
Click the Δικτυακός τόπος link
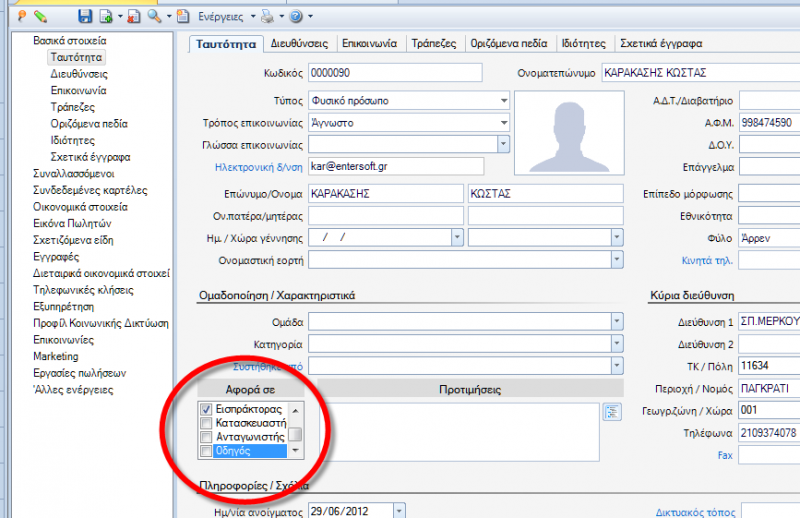click(695, 512)
